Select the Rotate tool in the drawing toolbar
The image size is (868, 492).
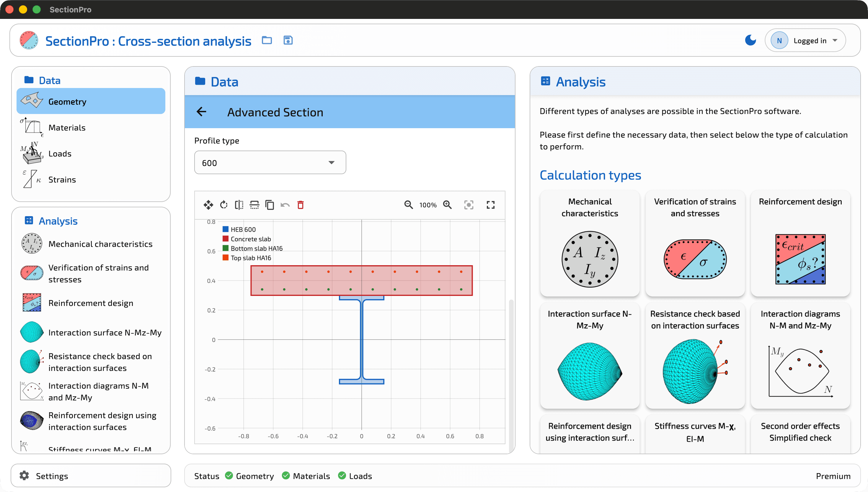tap(223, 205)
